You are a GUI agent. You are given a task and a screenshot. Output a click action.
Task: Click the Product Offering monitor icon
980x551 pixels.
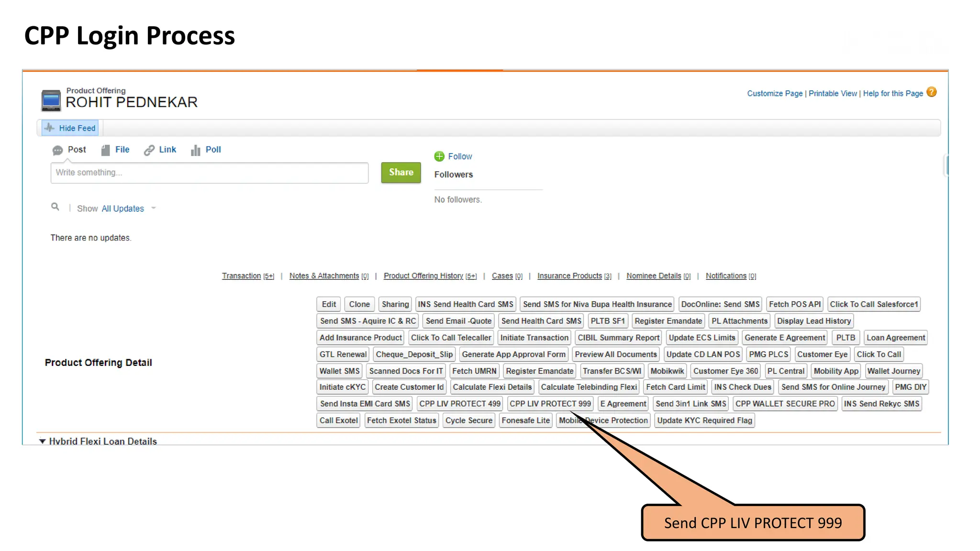tap(51, 100)
